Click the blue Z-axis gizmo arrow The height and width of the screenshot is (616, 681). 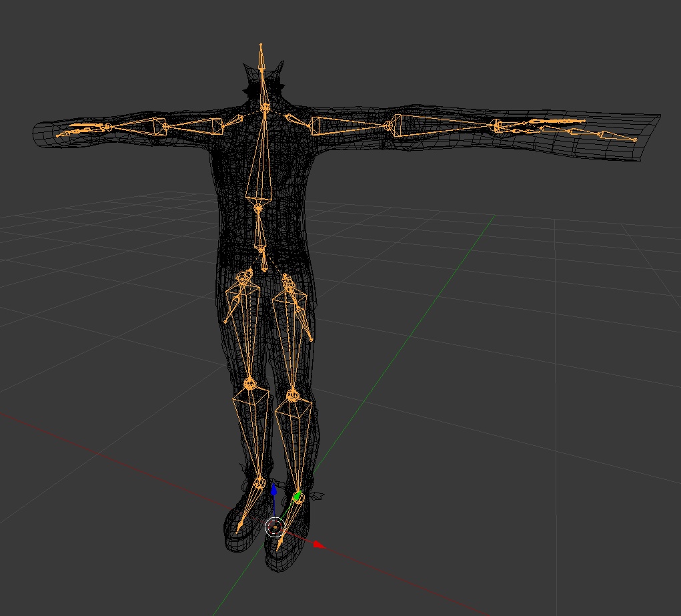click(x=273, y=490)
